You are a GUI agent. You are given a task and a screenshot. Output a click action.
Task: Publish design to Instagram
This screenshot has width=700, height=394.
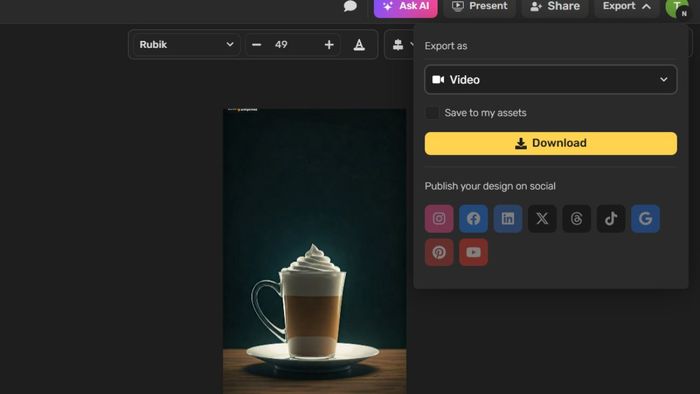pyautogui.click(x=439, y=219)
